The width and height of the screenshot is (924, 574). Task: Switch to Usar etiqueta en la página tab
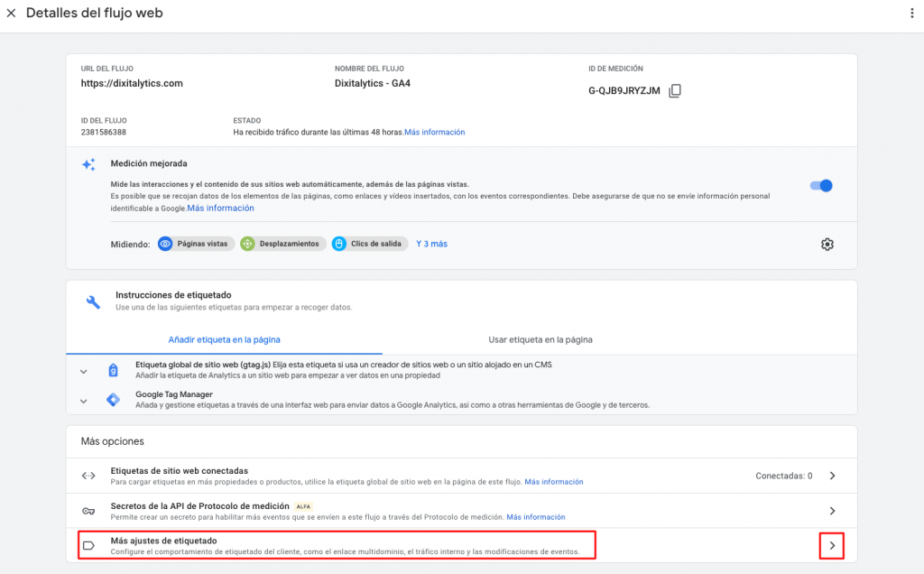coord(540,339)
